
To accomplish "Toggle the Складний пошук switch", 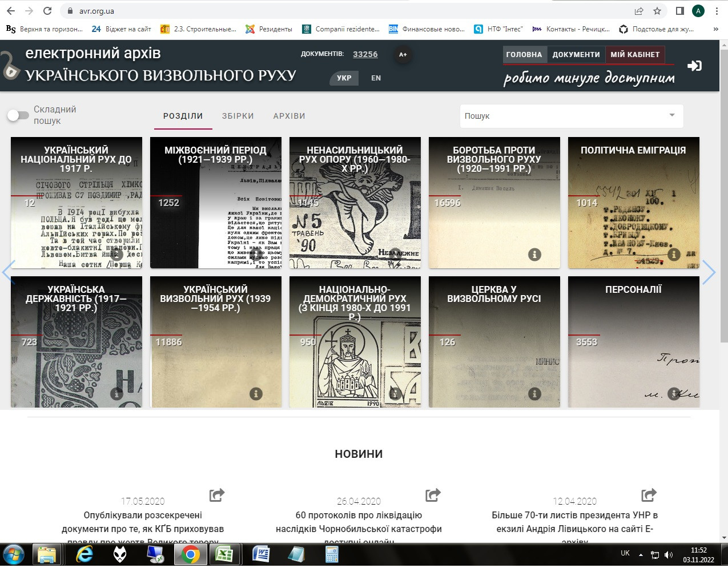I will 18,115.
